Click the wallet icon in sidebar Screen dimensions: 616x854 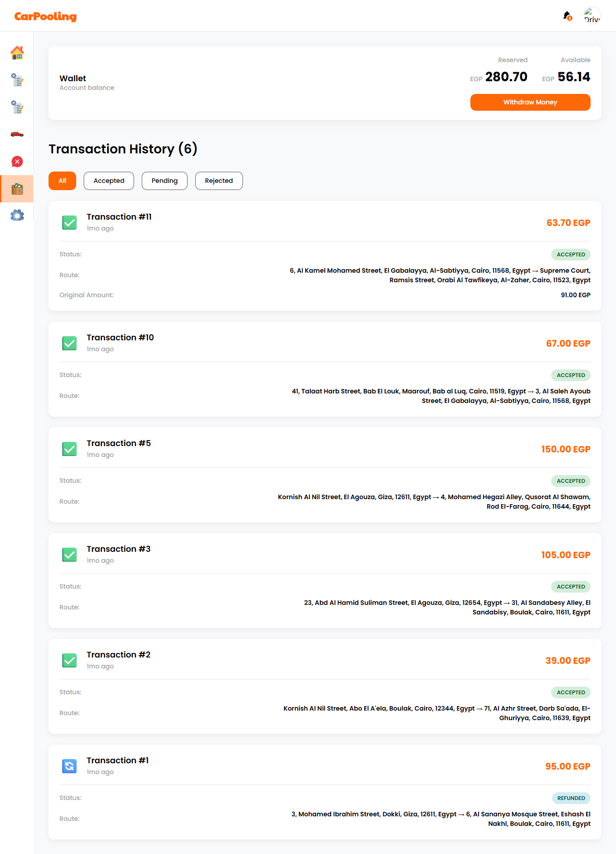(x=17, y=189)
